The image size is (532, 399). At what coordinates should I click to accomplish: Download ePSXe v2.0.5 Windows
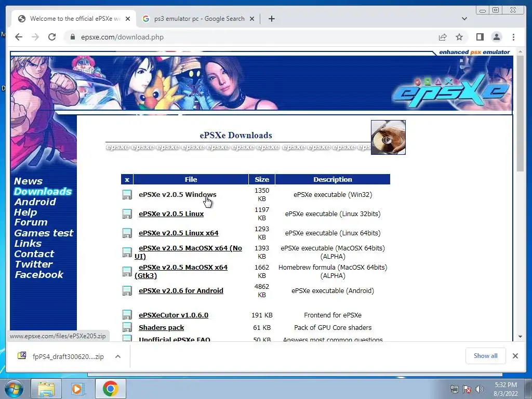[x=178, y=195]
